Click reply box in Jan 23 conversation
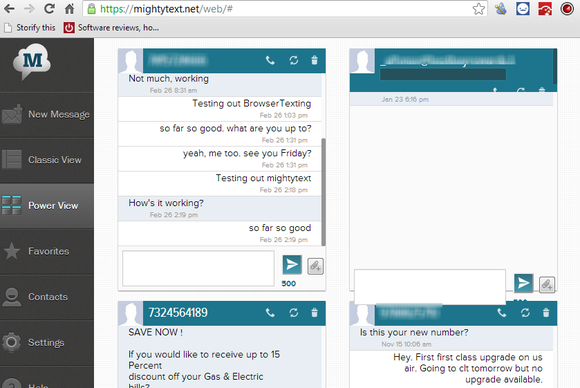Image resolution: width=580 pixels, height=388 pixels. (x=430, y=287)
